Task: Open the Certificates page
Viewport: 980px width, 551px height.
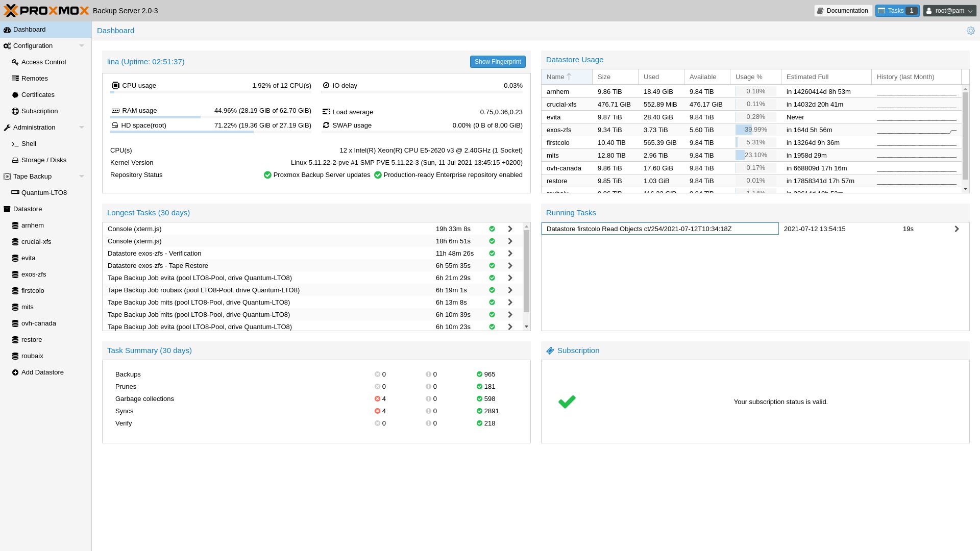Action: pos(37,94)
